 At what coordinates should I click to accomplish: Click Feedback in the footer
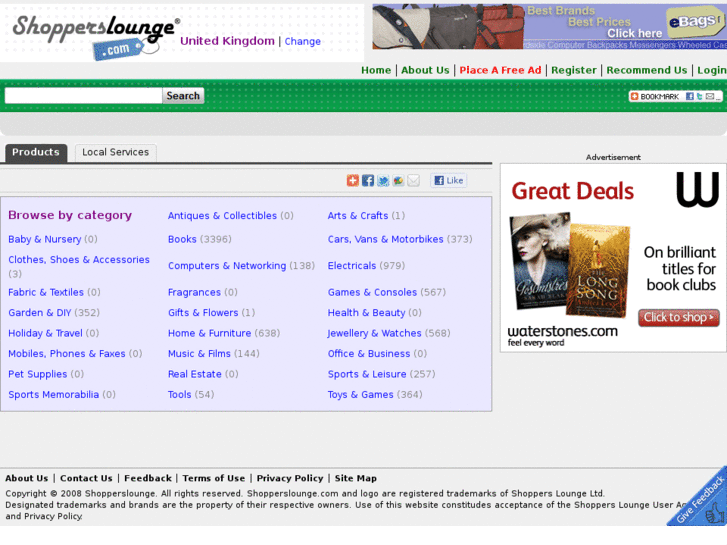coord(148,478)
